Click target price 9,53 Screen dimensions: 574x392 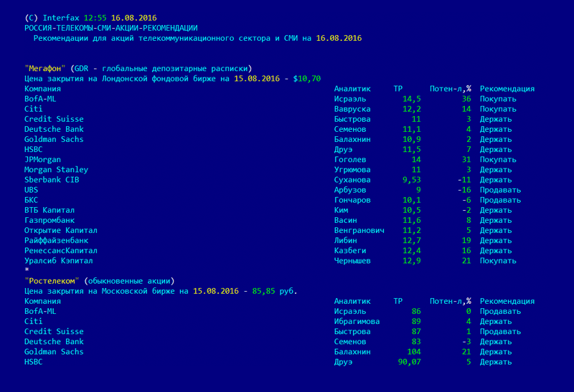click(x=411, y=180)
